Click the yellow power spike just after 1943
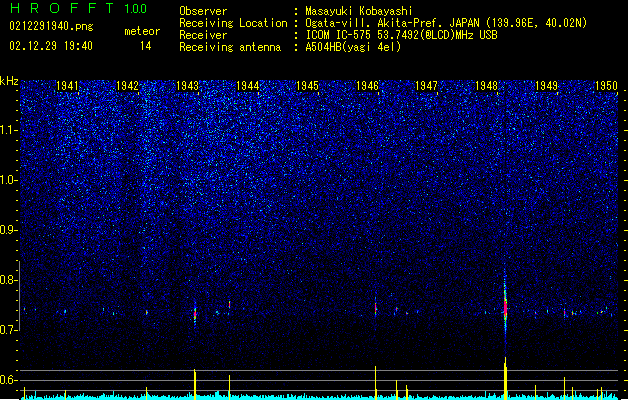This screenshot has height=400, width=629. (195, 384)
